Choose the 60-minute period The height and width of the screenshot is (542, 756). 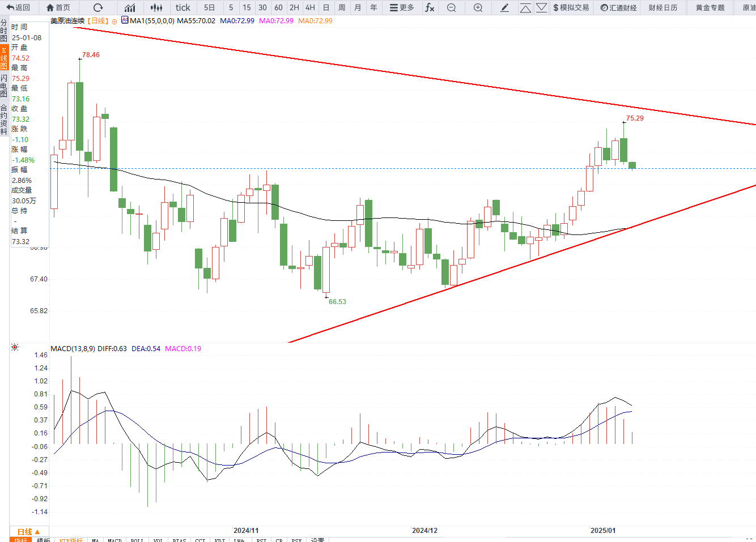(x=278, y=7)
